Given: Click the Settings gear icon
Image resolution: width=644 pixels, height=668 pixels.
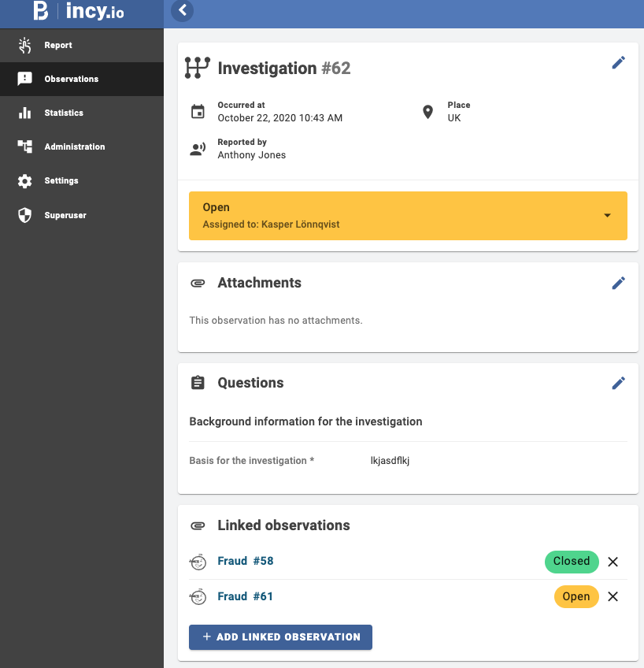Looking at the screenshot, I should tap(25, 181).
